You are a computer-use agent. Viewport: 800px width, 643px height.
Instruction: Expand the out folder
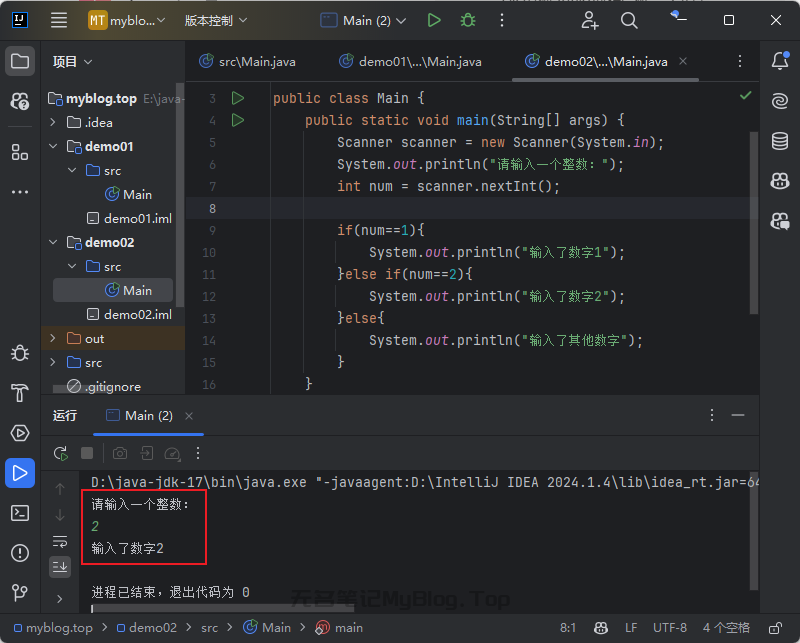pyautogui.click(x=53, y=338)
